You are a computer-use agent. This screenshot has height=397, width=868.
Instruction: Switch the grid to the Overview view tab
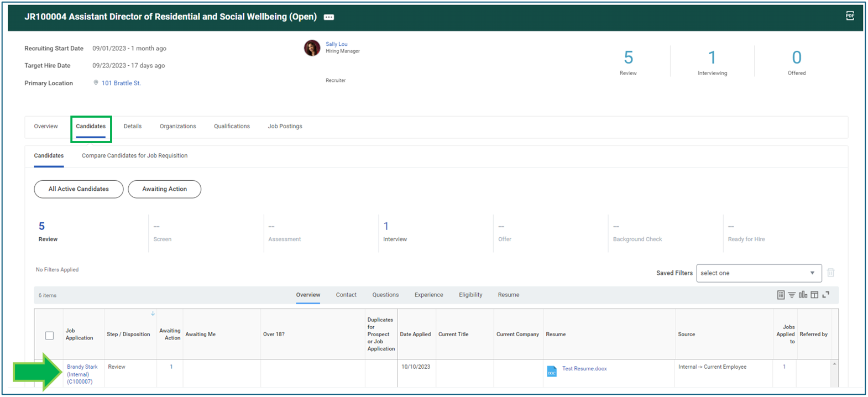[x=308, y=295]
